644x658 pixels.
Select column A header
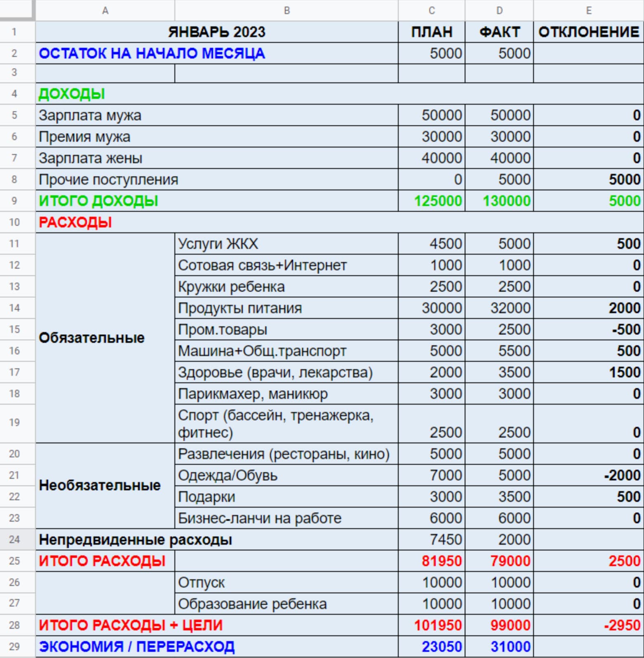coord(105,10)
